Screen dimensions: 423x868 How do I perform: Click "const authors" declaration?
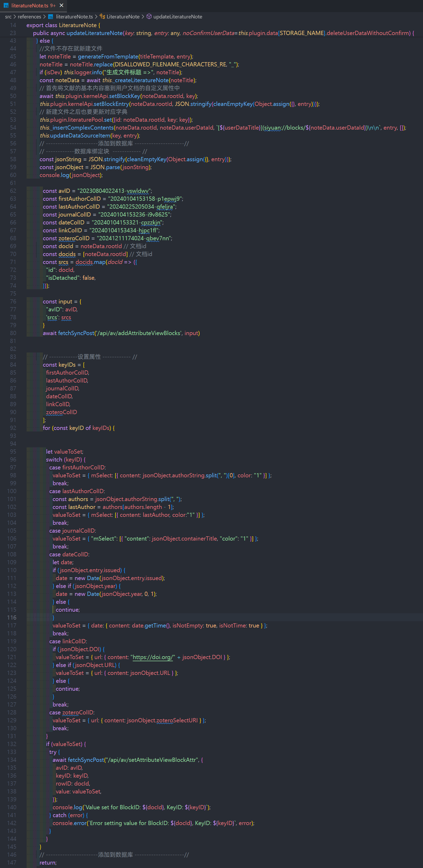[x=70, y=499]
